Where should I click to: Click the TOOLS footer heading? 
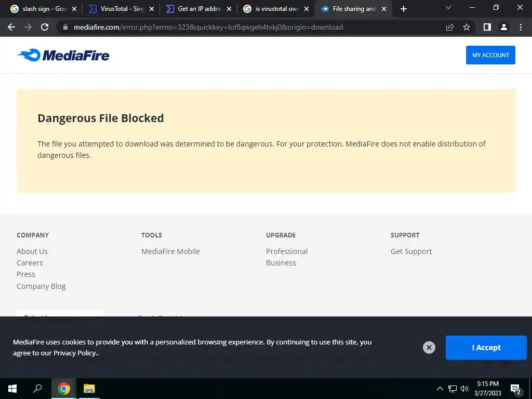tap(152, 235)
